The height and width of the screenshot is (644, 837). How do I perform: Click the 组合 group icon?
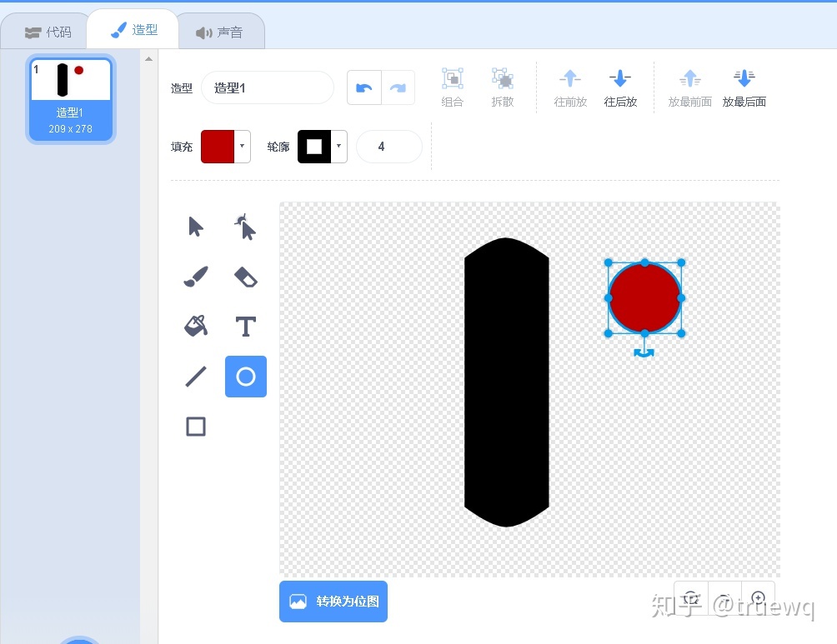coord(452,87)
